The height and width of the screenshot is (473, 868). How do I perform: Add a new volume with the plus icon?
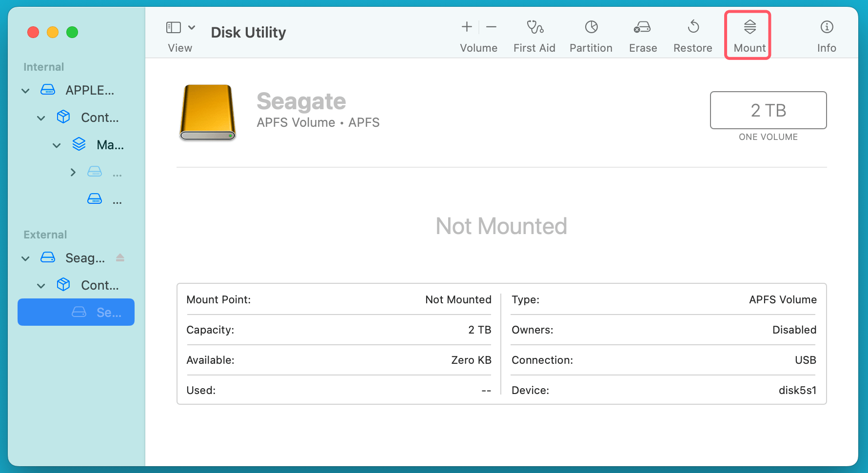[x=466, y=27]
